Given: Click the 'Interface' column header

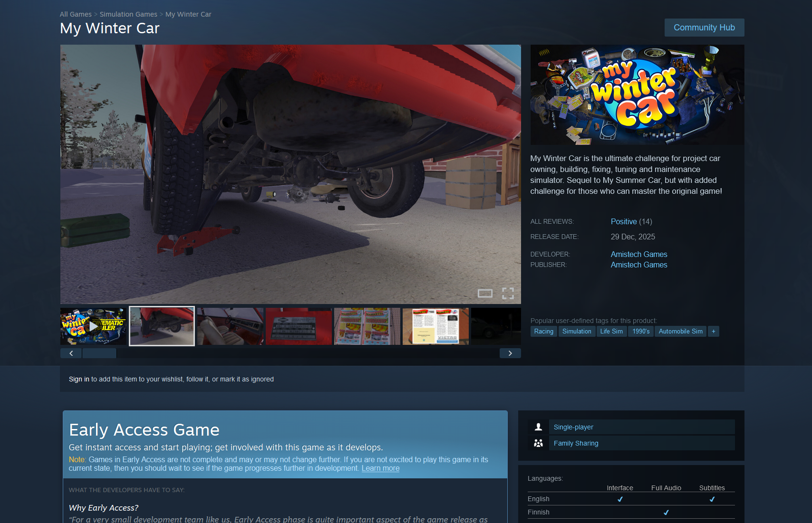Looking at the screenshot, I should tap(619, 488).
